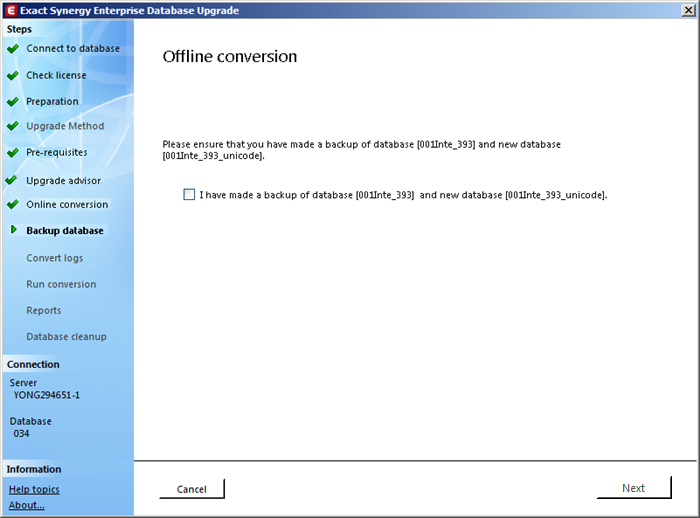Select the Pre-requisites step
The width and height of the screenshot is (700, 518).
pos(57,152)
